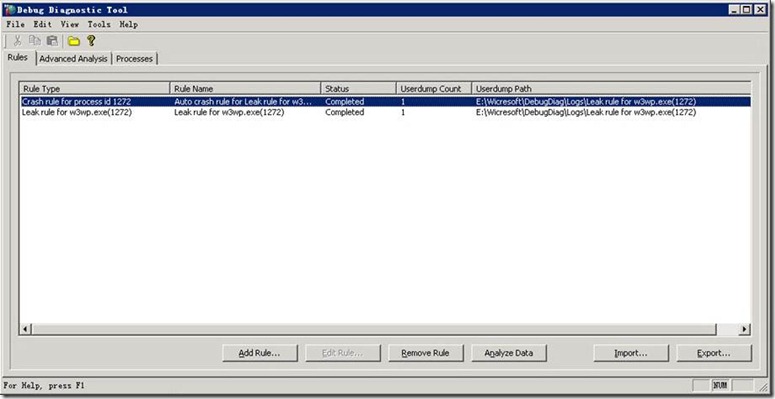Click the NUM indicator in the status bar
Screen dimensions: 775x399
719,385
